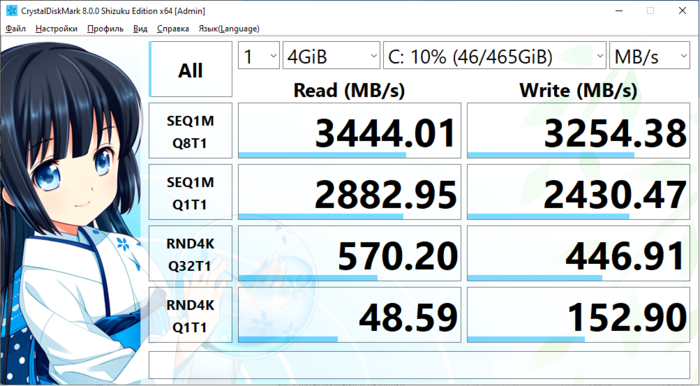
Task: Run the RND4K Q1T1 benchmark
Action: [x=191, y=315]
